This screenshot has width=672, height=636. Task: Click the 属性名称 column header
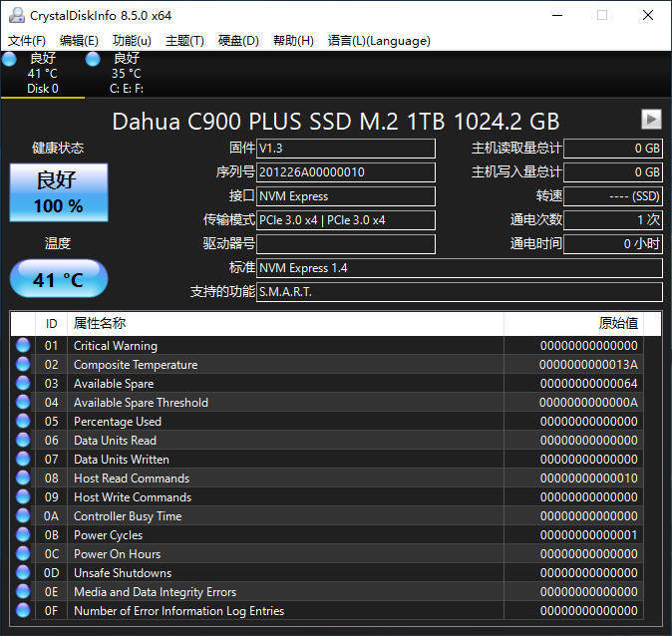285,324
